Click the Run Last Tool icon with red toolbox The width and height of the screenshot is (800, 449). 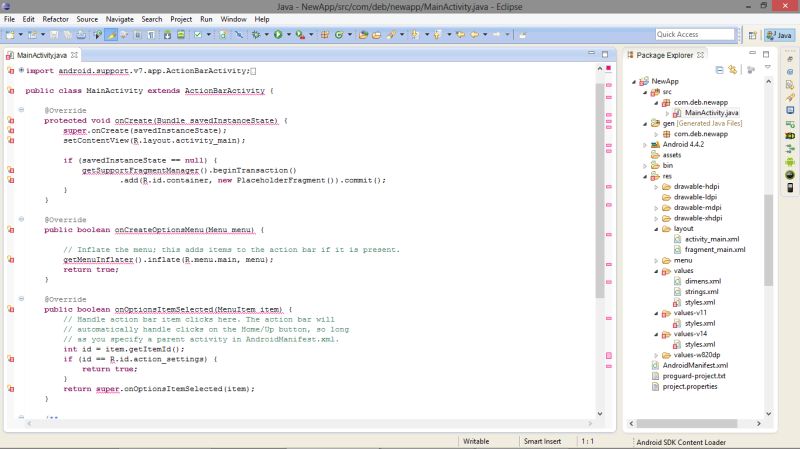click(x=301, y=35)
